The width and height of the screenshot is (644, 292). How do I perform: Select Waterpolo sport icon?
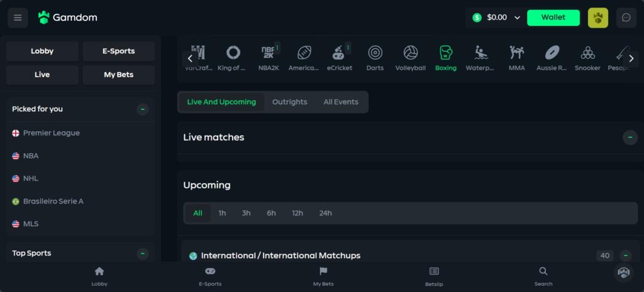point(481,58)
